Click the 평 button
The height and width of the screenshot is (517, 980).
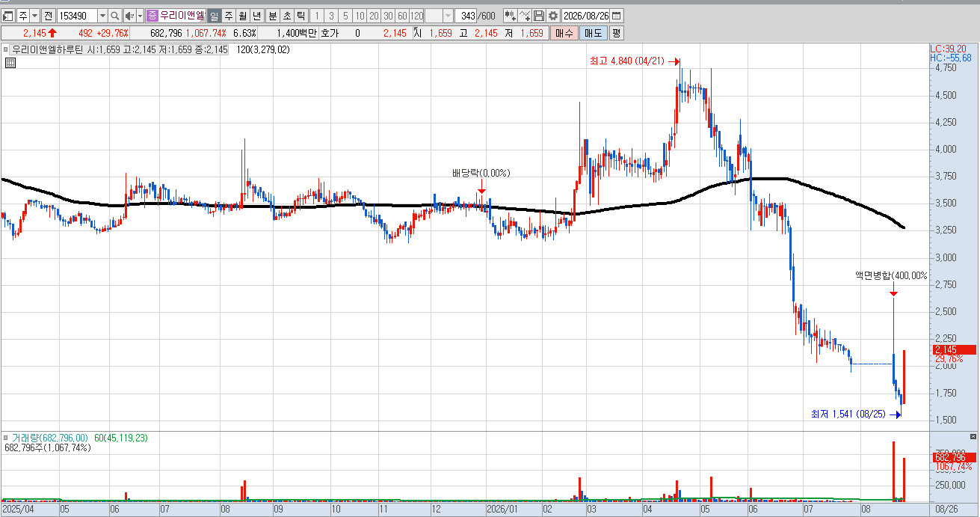click(616, 33)
